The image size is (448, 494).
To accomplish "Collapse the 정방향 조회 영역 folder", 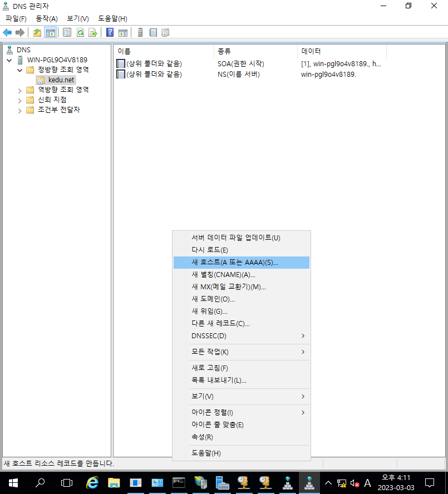I will click(19, 70).
